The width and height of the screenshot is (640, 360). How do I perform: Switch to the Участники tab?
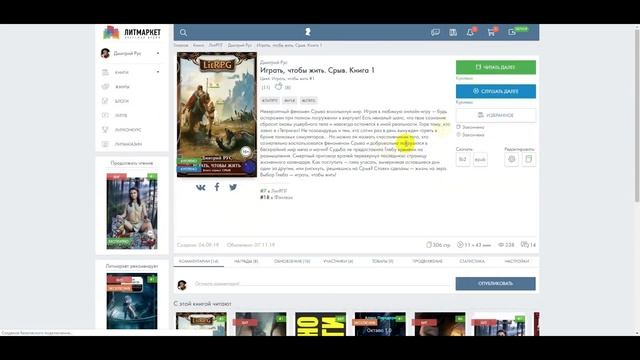click(x=338, y=261)
